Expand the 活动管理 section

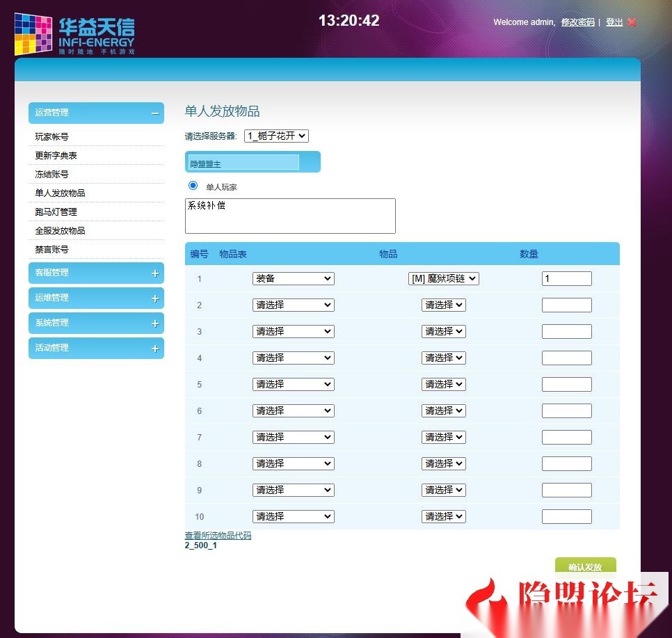point(96,348)
